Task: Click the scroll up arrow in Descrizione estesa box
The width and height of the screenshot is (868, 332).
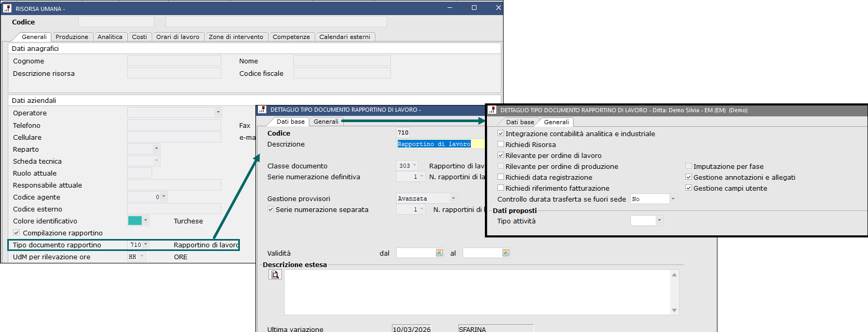Action: pyautogui.click(x=674, y=275)
